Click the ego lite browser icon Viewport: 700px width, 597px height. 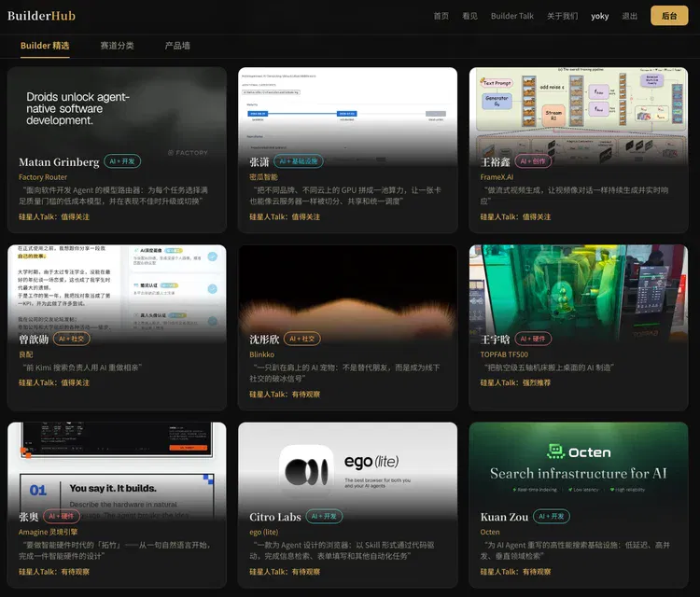[x=306, y=472]
